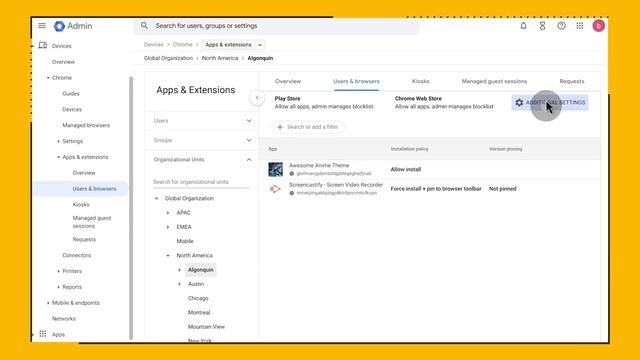This screenshot has width=640, height=360.
Task: Click the Screencastify app icon
Action: [275, 189]
